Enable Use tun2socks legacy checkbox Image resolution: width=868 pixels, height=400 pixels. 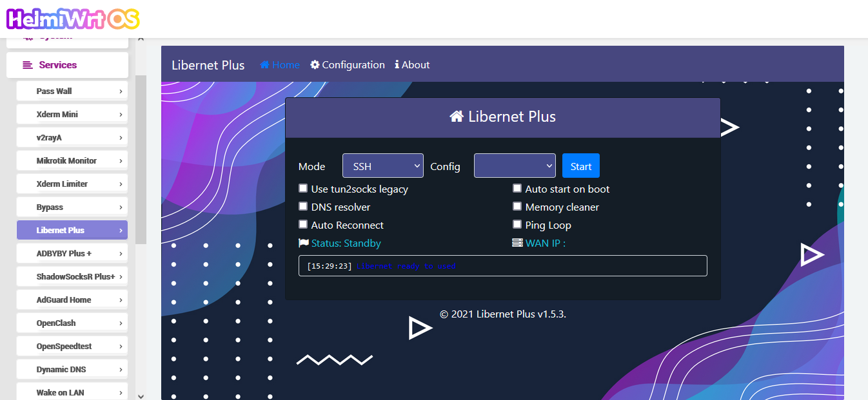pos(303,188)
